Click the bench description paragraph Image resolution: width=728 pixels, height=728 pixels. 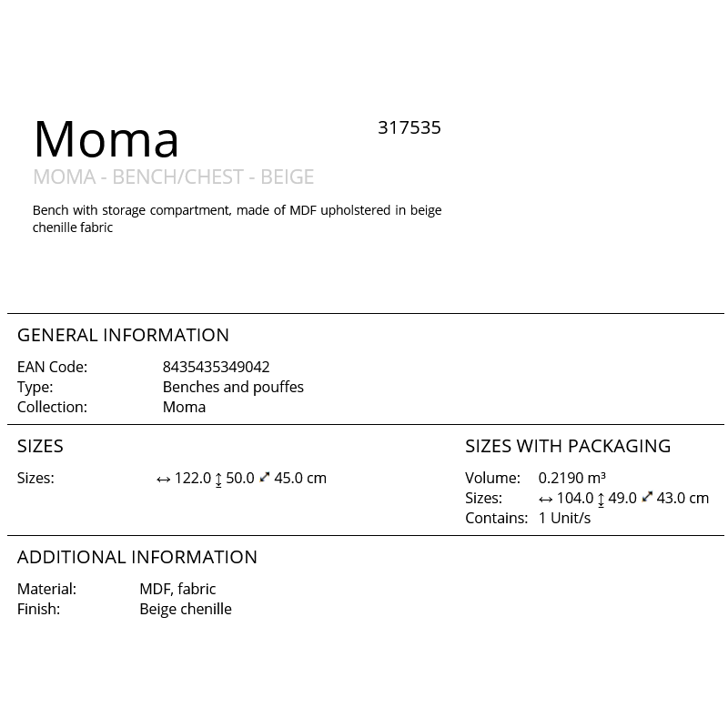[237, 218]
